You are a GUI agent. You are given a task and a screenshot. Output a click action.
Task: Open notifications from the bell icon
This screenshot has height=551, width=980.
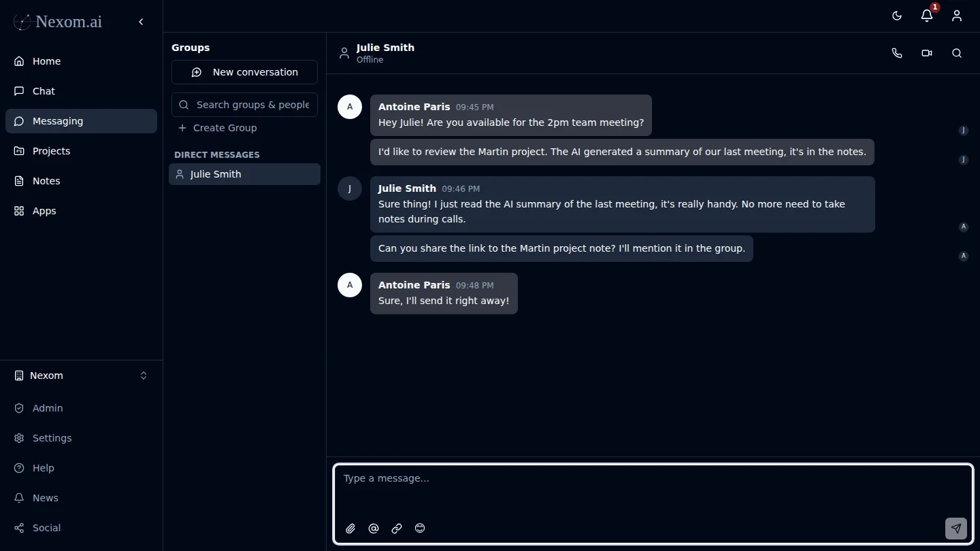[927, 16]
